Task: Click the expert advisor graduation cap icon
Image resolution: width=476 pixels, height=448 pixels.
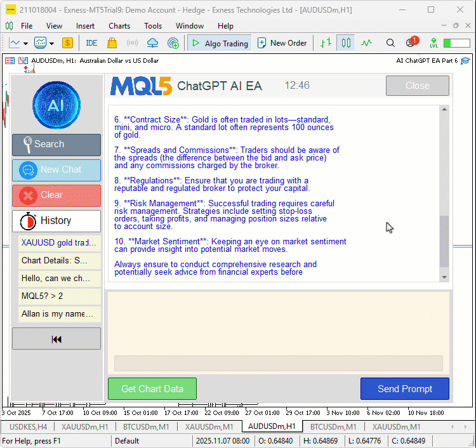Action: click(465, 61)
